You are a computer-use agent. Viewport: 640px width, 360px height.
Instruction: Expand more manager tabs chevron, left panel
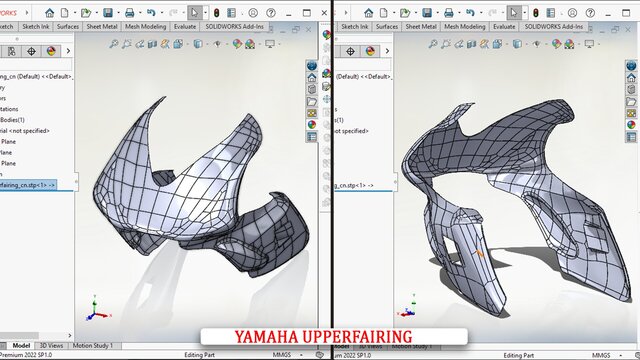68,51
